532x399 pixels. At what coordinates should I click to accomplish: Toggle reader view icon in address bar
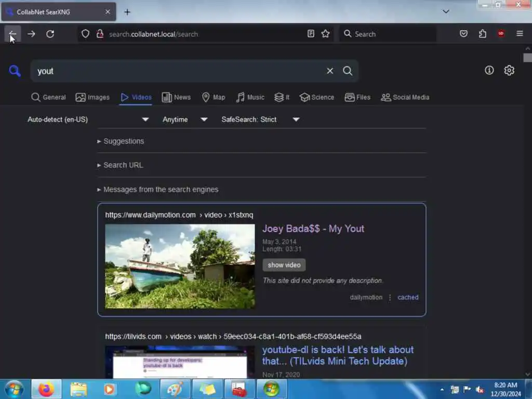(311, 34)
